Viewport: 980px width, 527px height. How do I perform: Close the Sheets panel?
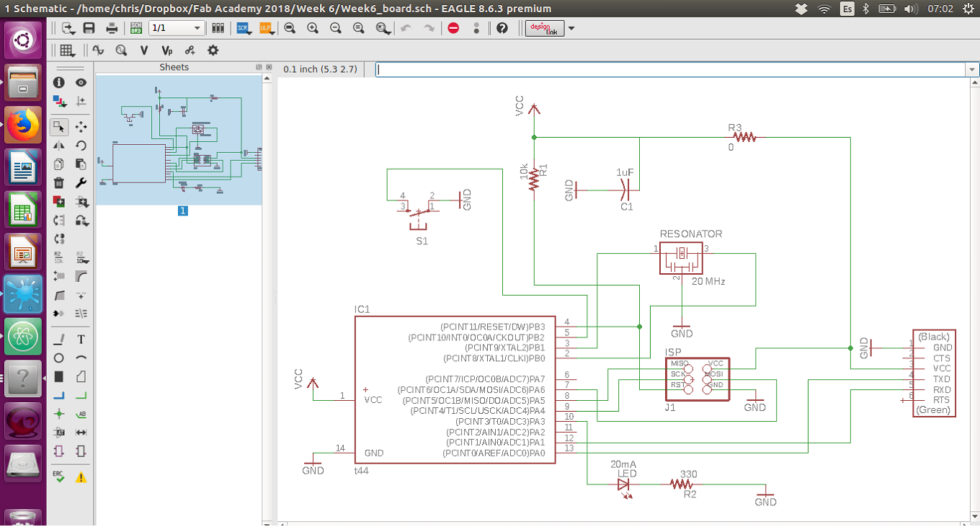pos(269,67)
